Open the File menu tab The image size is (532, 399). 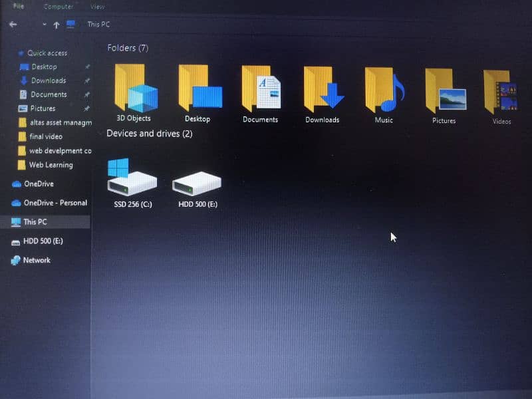(19, 7)
